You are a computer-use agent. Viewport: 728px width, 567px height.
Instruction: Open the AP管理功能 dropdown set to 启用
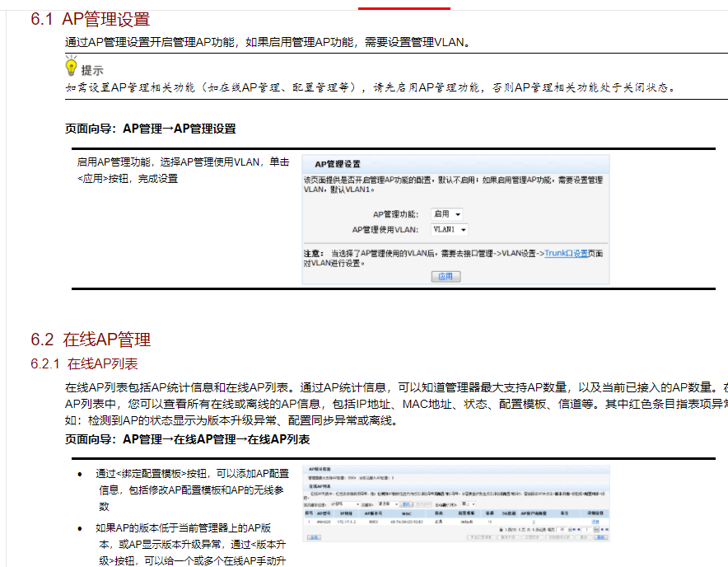(446, 213)
